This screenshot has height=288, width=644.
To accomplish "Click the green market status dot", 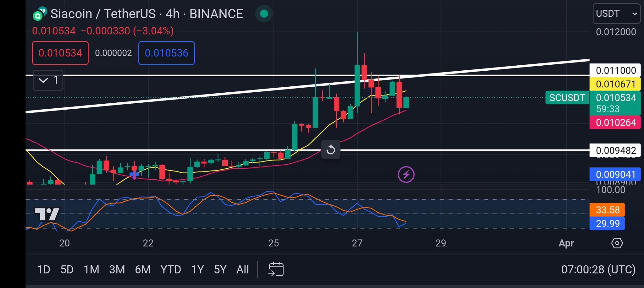I will 264,14.
